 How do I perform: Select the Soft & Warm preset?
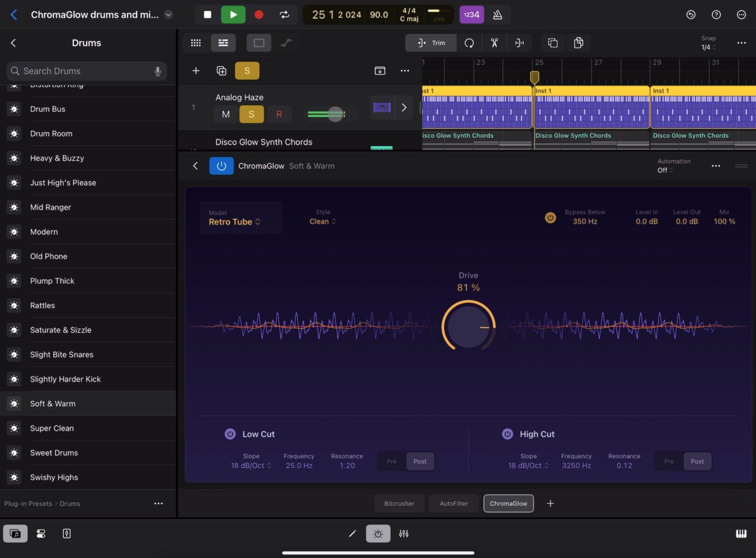coord(88,404)
